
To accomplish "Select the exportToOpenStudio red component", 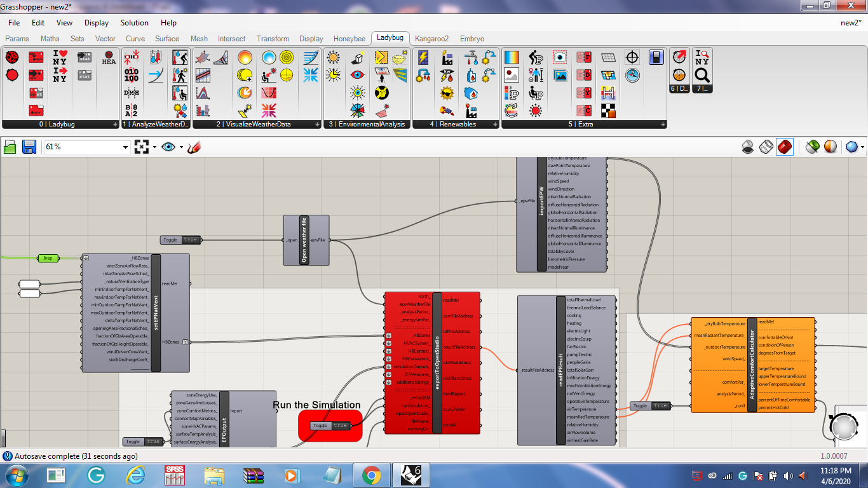I will tap(432, 363).
